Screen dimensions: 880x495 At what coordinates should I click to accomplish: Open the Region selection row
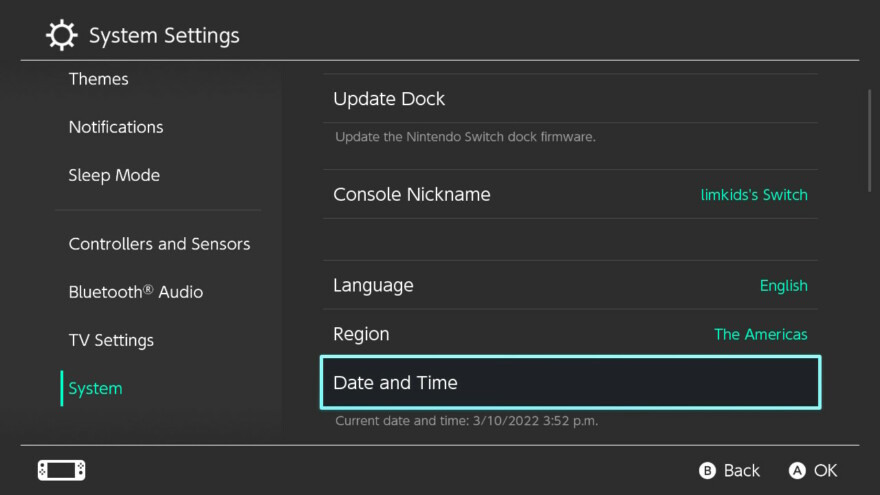click(570, 334)
